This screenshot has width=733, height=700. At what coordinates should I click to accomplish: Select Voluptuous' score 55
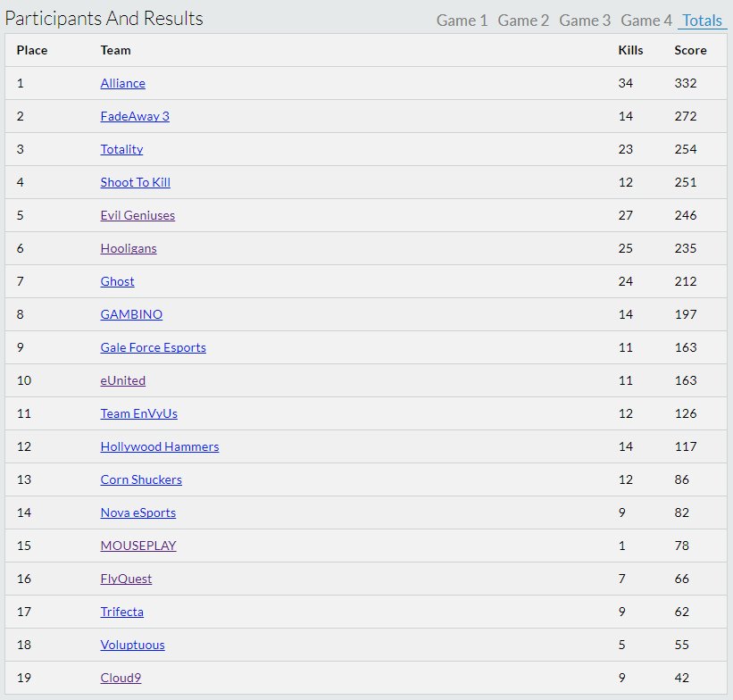pyautogui.click(x=681, y=645)
